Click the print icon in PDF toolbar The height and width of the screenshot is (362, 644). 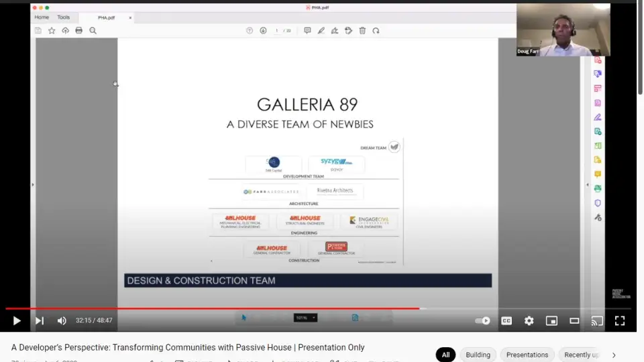(78, 31)
